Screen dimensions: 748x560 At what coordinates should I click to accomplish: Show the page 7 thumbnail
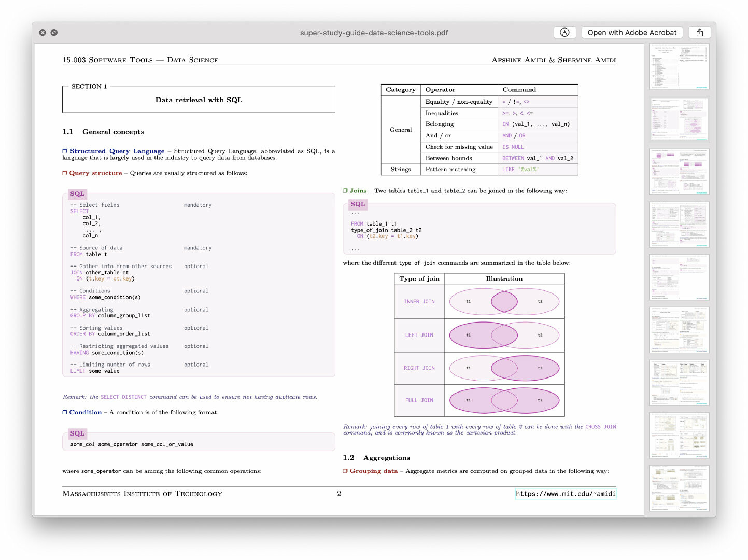[679, 383]
